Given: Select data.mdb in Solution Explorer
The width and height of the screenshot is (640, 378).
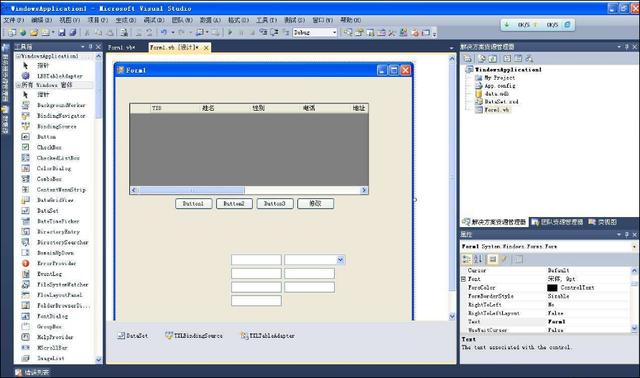Looking at the screenshot, I should click(x=492, y=94).
